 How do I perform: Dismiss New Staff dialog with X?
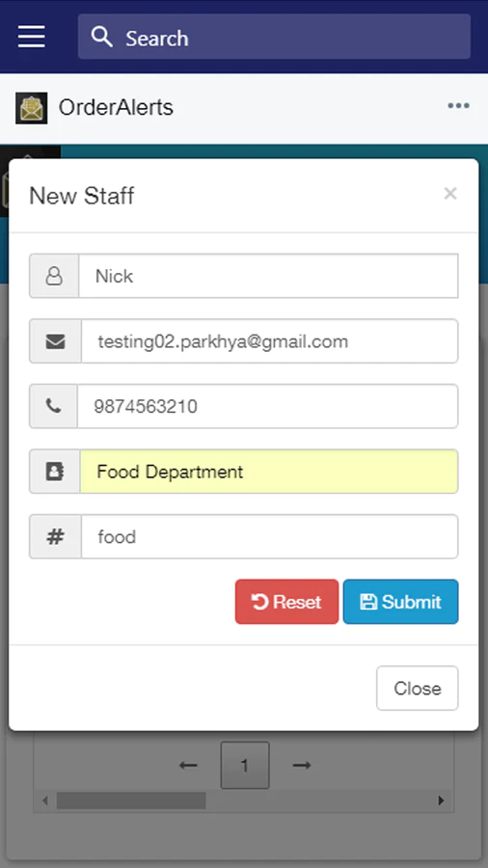tap(450, 194)
